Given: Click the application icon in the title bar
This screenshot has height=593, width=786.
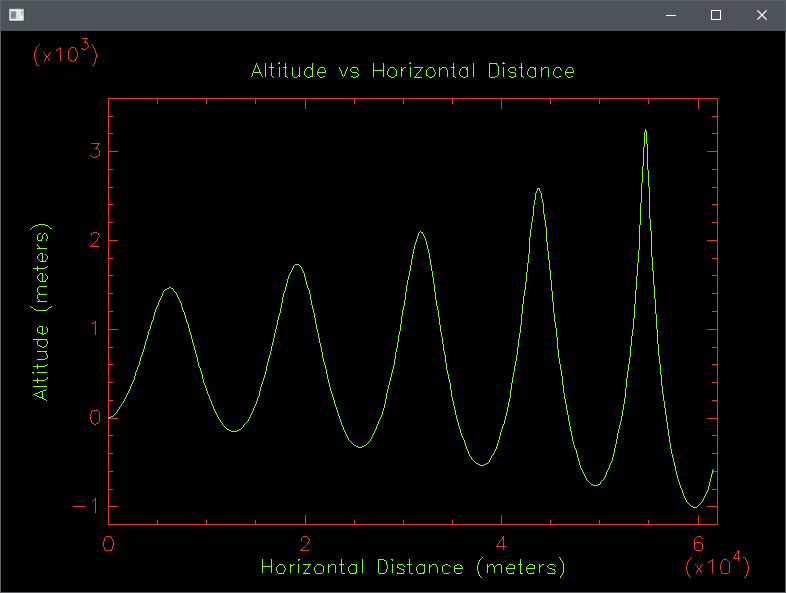Looking at the screenshot, I should (16, 15).
